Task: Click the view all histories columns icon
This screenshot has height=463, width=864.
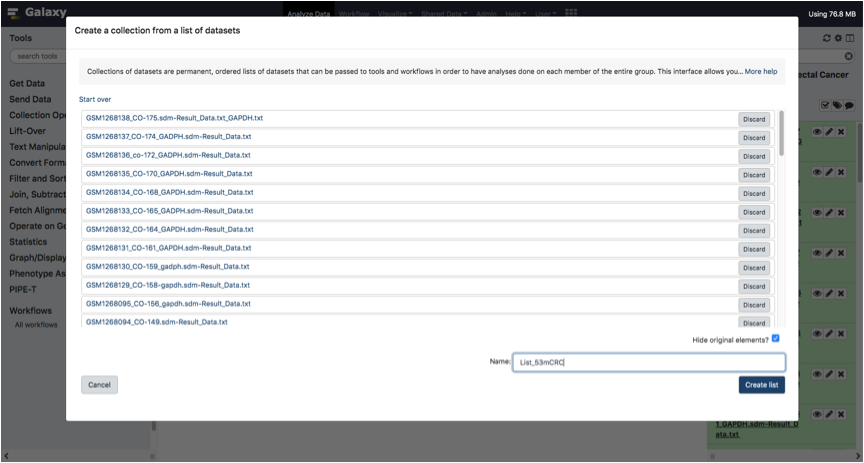Action: point(850,38)
